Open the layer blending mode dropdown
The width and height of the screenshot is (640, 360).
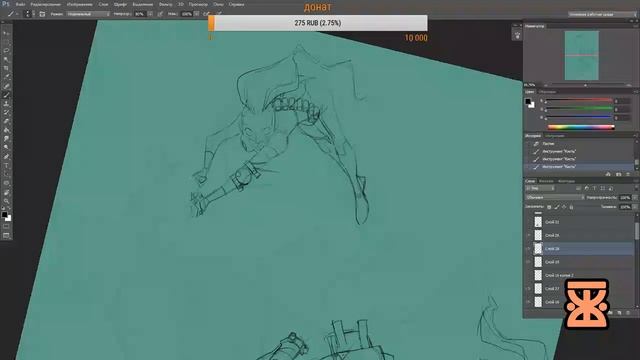point(555,198)
